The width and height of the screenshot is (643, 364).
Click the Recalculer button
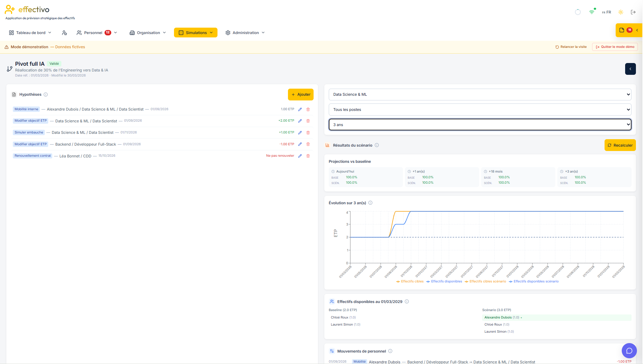point(620,145)
